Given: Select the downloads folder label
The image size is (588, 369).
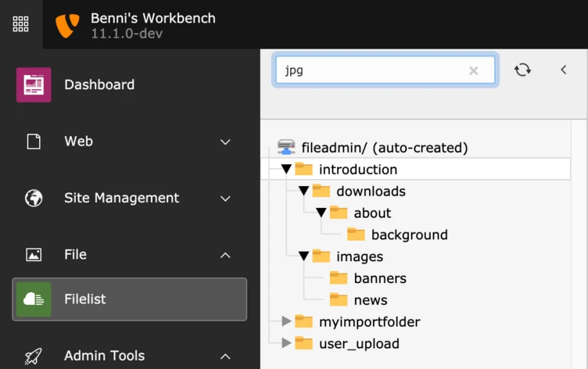Looking at the screenshot, I should [371, 192].
